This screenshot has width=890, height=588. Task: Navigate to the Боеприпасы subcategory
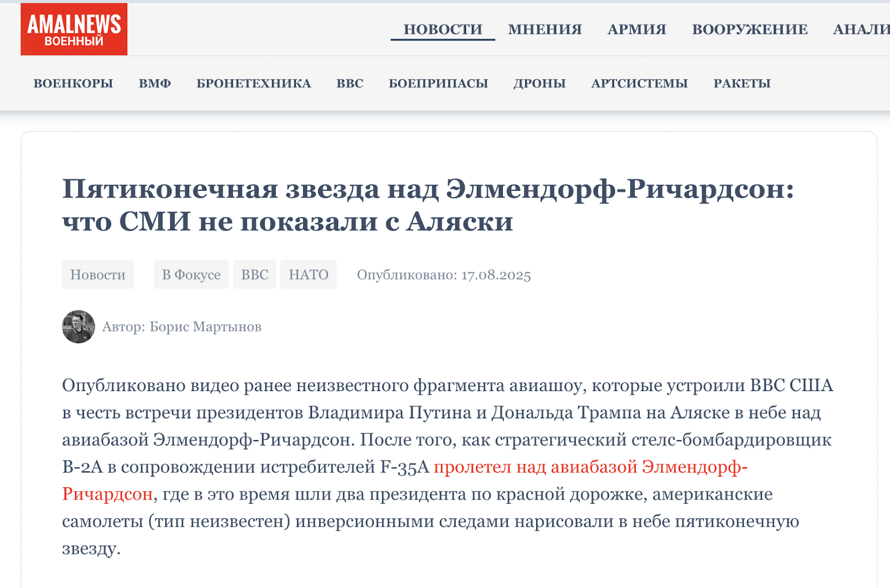(x=438, y=83)
